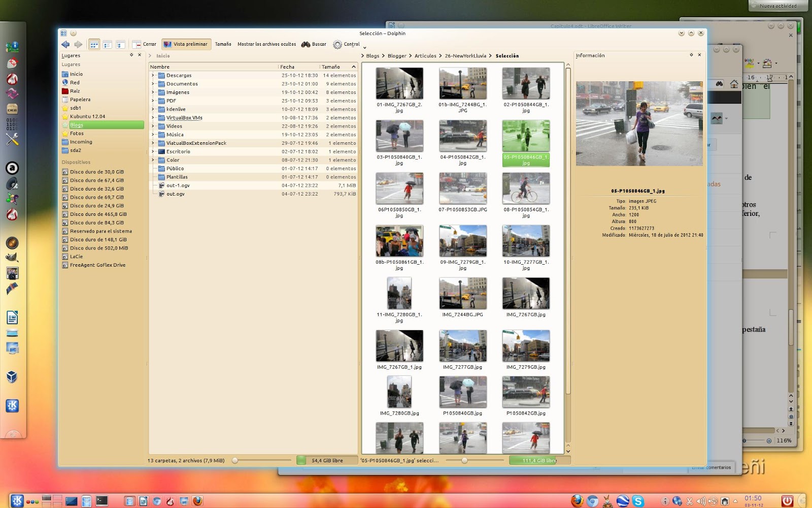The image size is (812, 508).
Task: Switch Dolphin to details view mode
Action: [120, 45]
